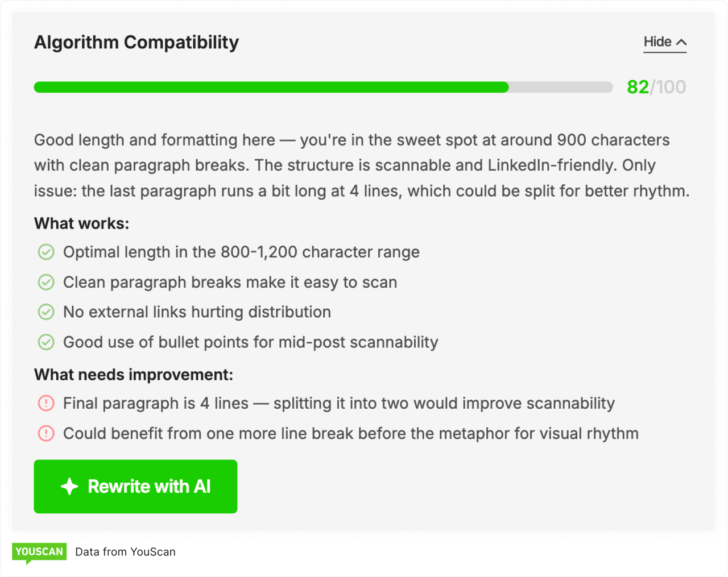The height and width of the screenshot is (577, 728).
Task: Hide the Algorithm Compatibility section
Action: pyautogui.click(x=657, y=41)
